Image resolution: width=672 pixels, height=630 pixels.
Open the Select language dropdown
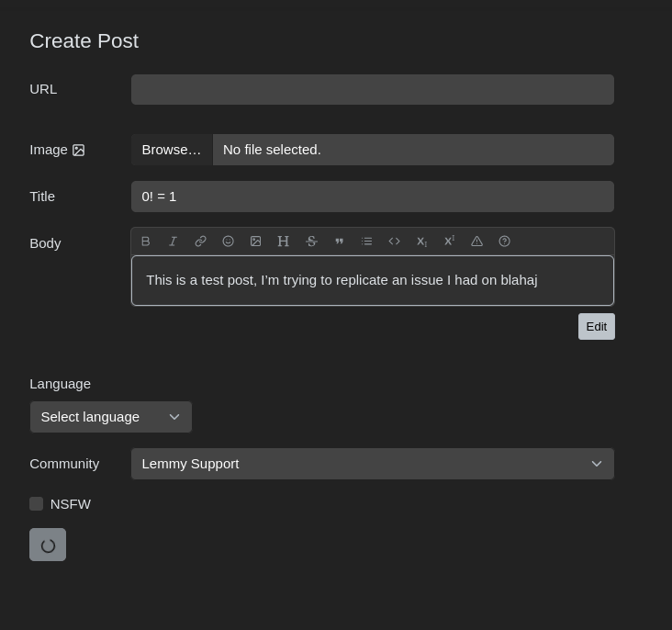(x=111, y=417)
